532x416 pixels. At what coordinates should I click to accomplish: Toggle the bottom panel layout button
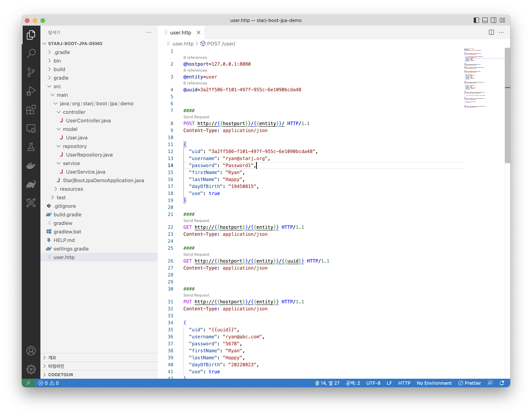(x=485, y=20)
